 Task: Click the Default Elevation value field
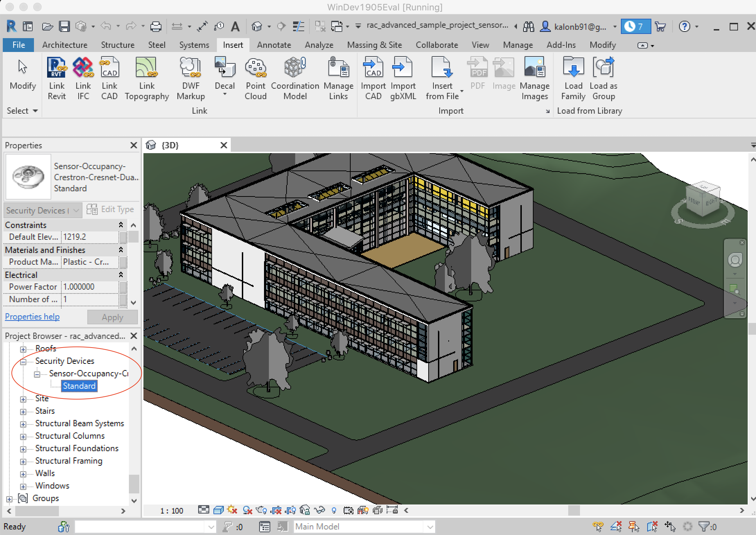[90, 237]
